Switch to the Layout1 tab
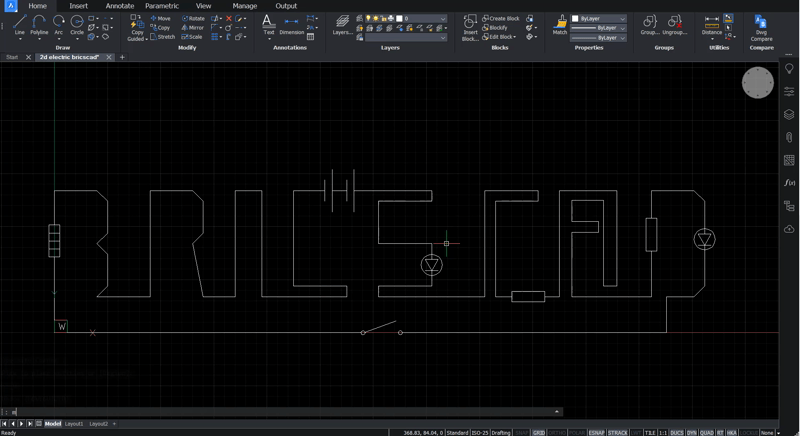The height and width of the screenshot is (436, 800). click(x=74, y=424)
